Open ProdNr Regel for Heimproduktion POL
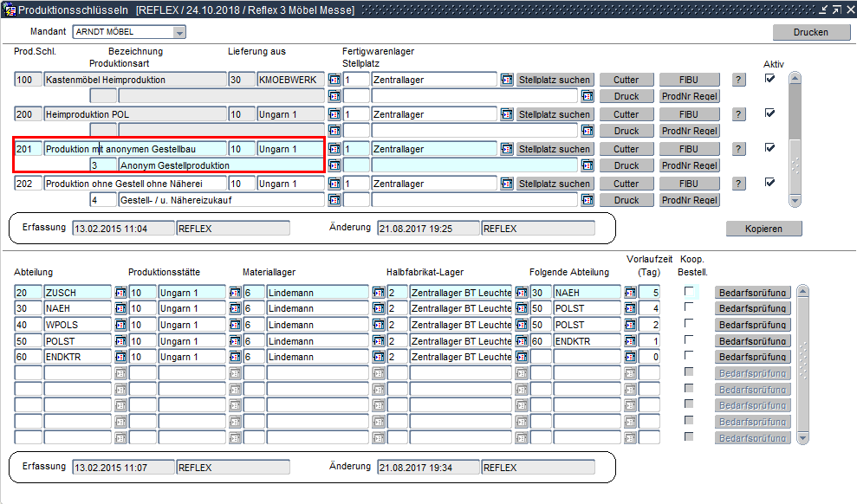This screenshot has height=504, width=857. 689,131
